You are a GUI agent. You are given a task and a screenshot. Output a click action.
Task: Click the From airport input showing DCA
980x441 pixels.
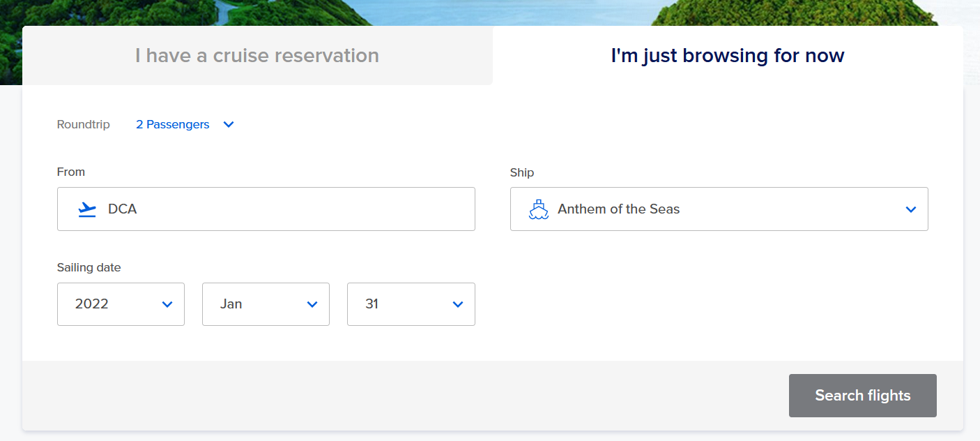tap(266, 209)
